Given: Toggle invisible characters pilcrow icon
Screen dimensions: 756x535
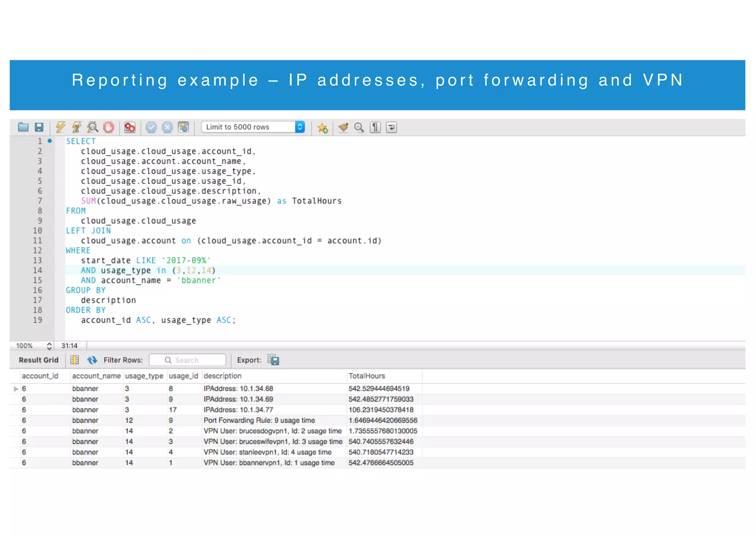Looking at the screenshot, I should coord(375,127).
